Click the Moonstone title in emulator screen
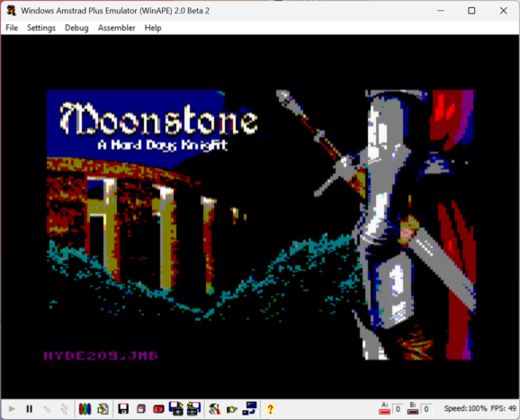 click(x=158, y=119)
